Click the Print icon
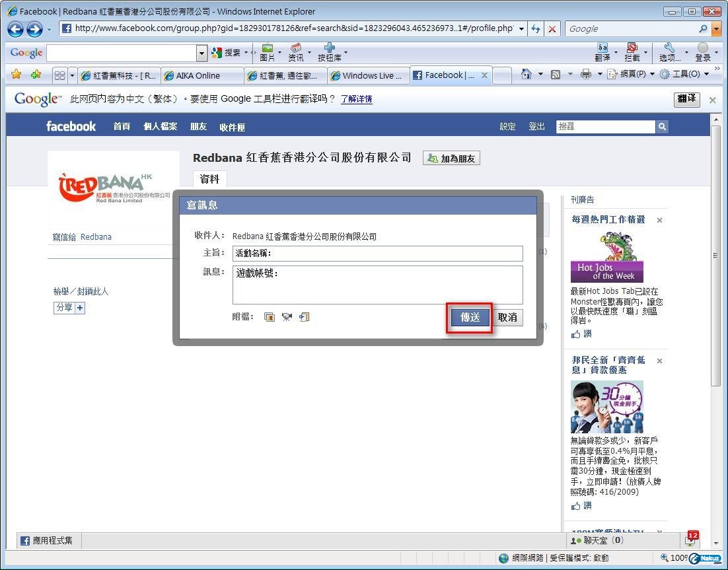 586,74
